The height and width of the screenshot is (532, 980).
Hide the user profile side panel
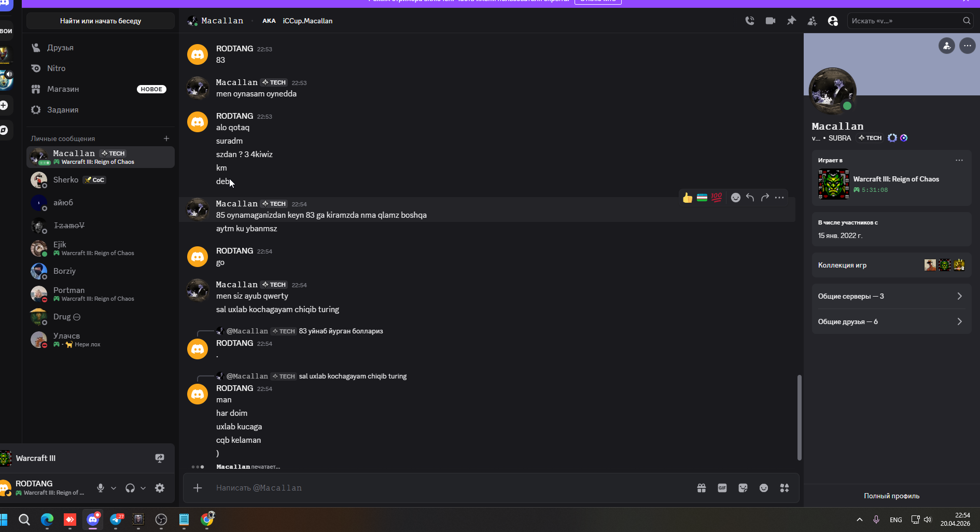point(833,21)
